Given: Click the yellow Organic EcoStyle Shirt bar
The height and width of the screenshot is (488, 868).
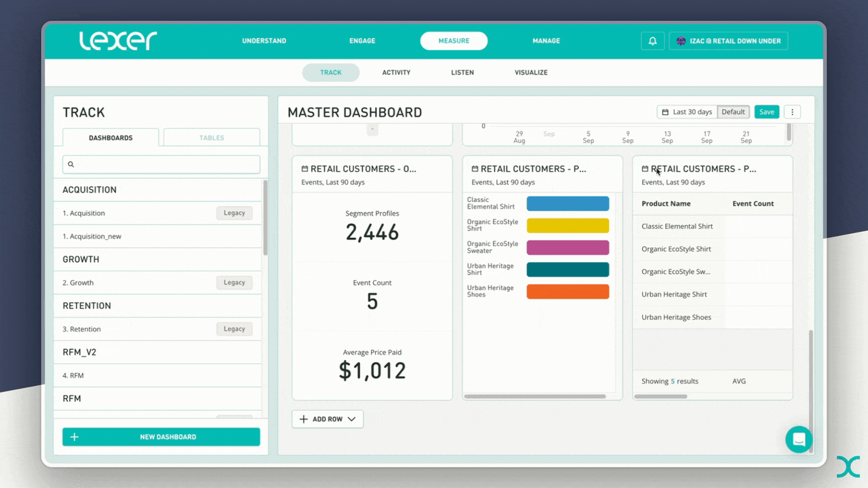Looking at the screenshot, I should (x=568, y=226).
